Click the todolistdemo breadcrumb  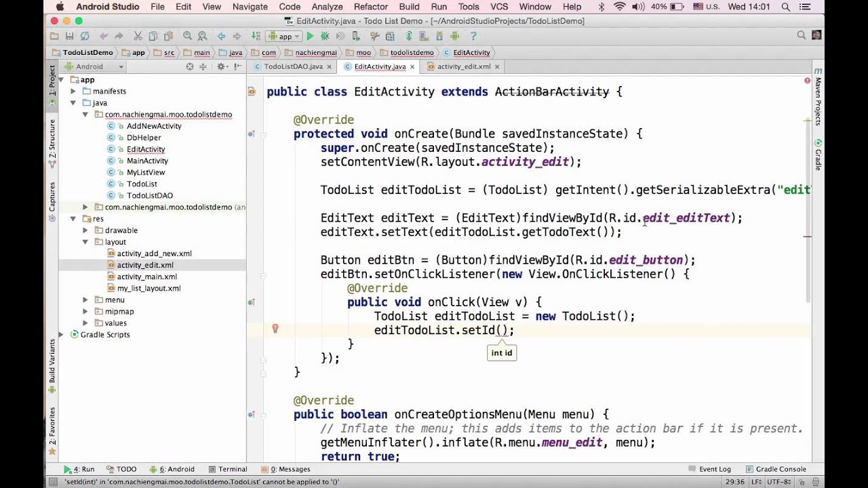(x=407, y=52)
